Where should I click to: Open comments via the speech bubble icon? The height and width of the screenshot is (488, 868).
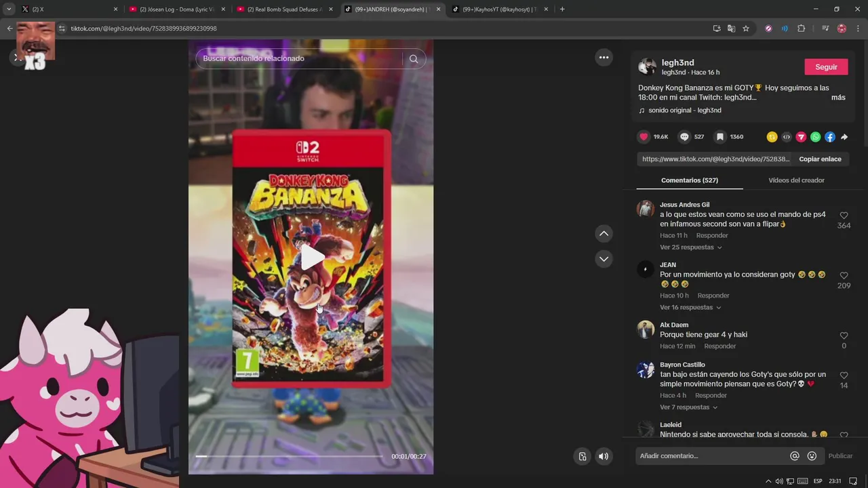tap(684, 137)
